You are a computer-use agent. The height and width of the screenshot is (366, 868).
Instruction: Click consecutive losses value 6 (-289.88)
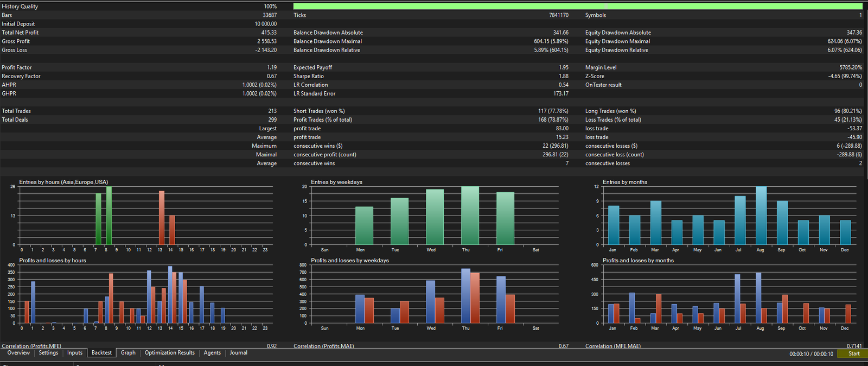click(x=850, y=146)
